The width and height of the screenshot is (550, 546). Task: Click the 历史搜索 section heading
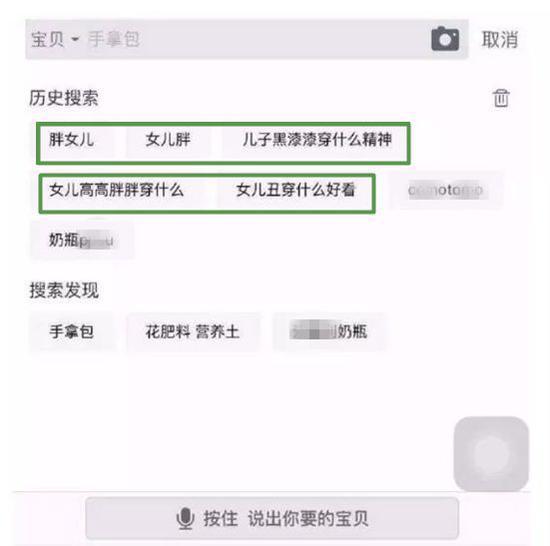click(63, 98)
